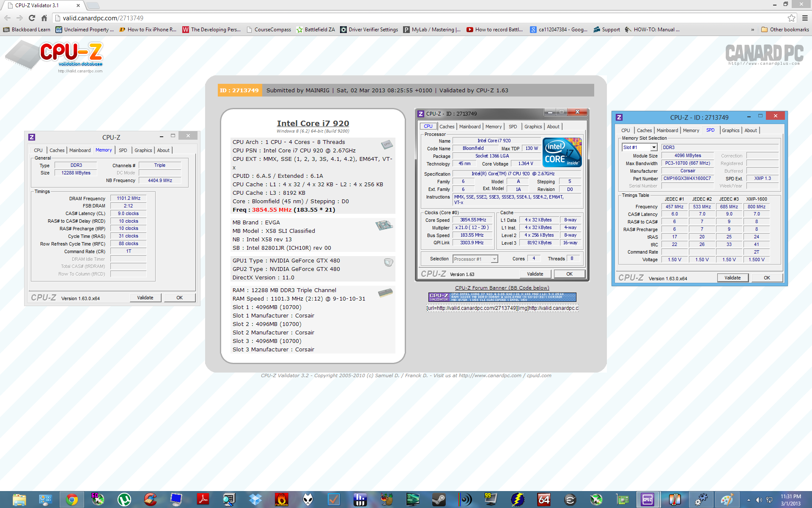Open SPD tab in left CPU-Z window
The width and height of the screenshot is (812, 508).
123,150
